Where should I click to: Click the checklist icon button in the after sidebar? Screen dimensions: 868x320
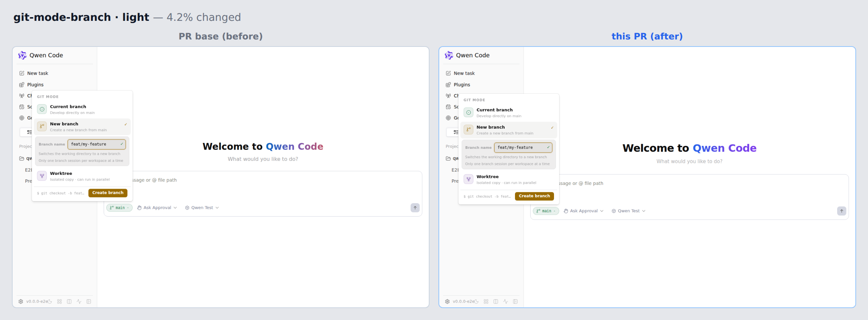click(456, 132)
